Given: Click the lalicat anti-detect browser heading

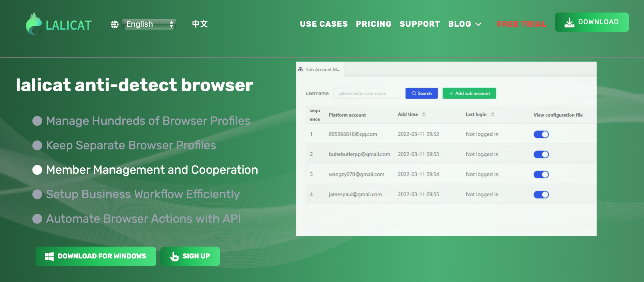Looking at the screenshot, I should [135, 85].
